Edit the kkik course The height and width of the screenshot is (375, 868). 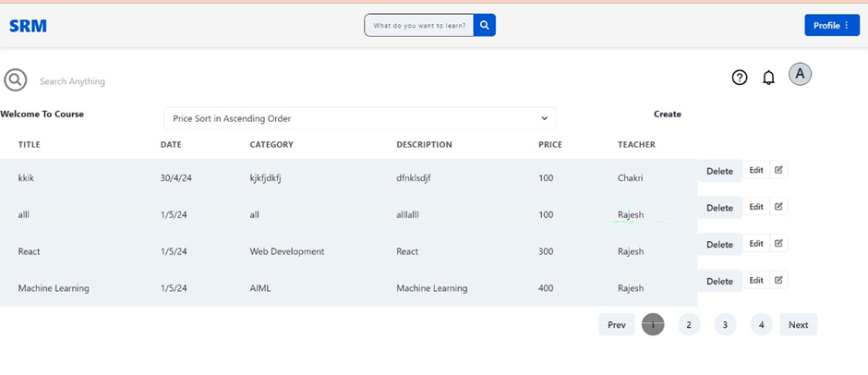click(756, 170)
